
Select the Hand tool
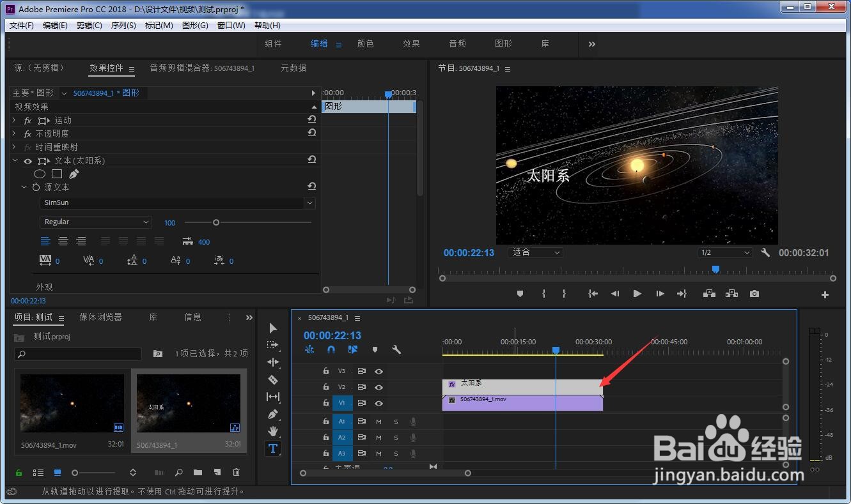tap(273, 431)
